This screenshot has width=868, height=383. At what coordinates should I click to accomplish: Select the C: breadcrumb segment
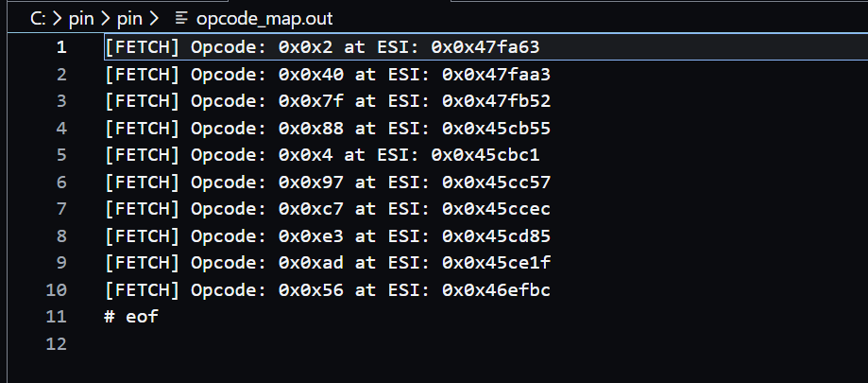coord(40,18)
